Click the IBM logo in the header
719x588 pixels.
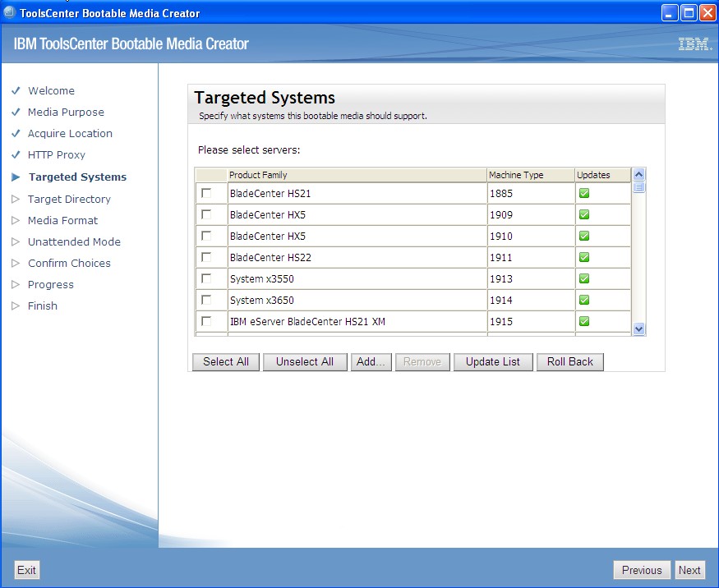point(694,42)
